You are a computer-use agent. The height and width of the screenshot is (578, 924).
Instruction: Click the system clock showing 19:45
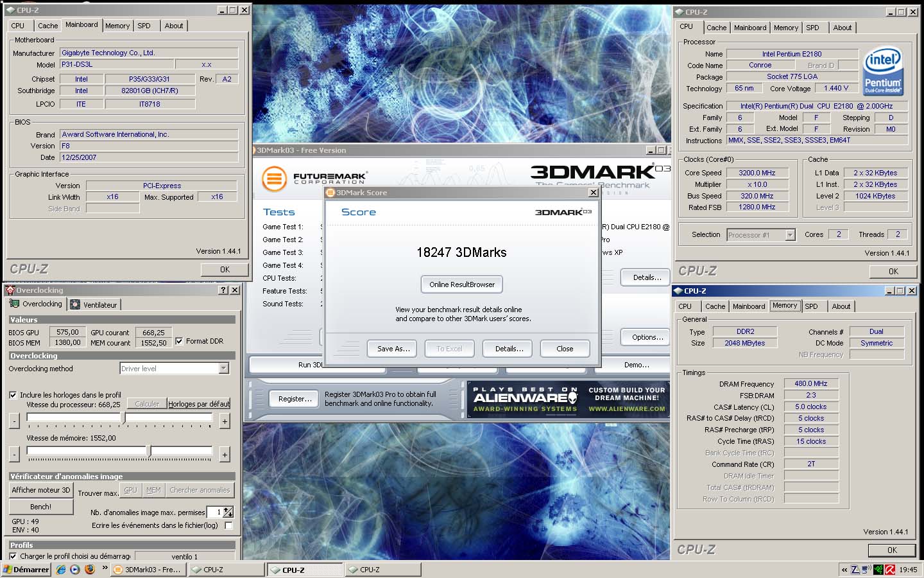(x=908, y=570)
